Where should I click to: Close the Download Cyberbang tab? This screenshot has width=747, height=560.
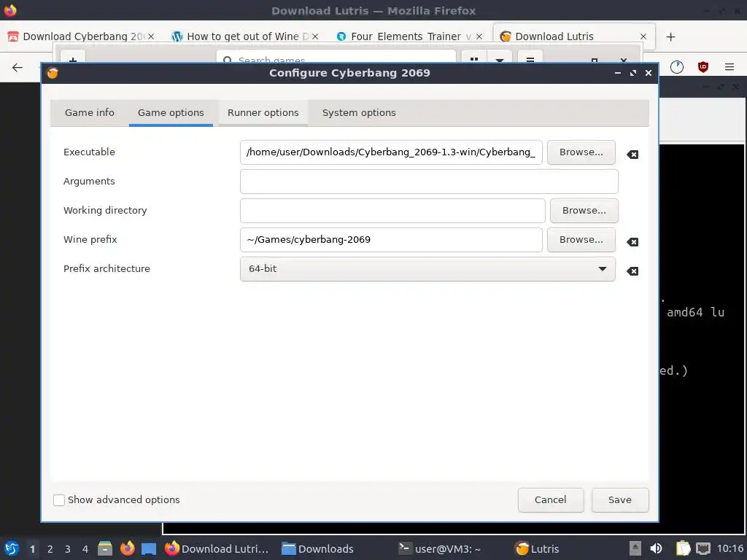150,36
